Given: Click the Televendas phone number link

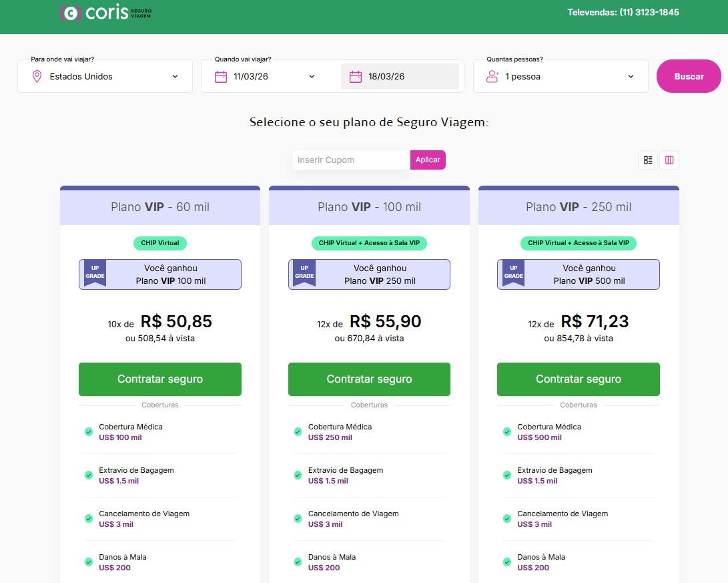Looking at the screenshot, I should 623,13.
